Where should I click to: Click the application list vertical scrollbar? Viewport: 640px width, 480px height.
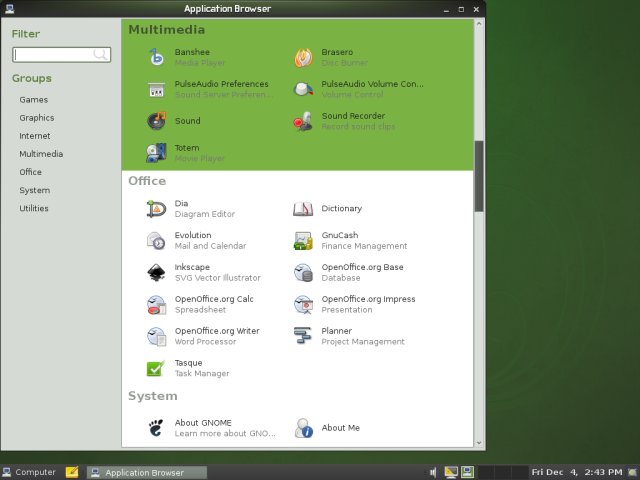click(479, 176)
